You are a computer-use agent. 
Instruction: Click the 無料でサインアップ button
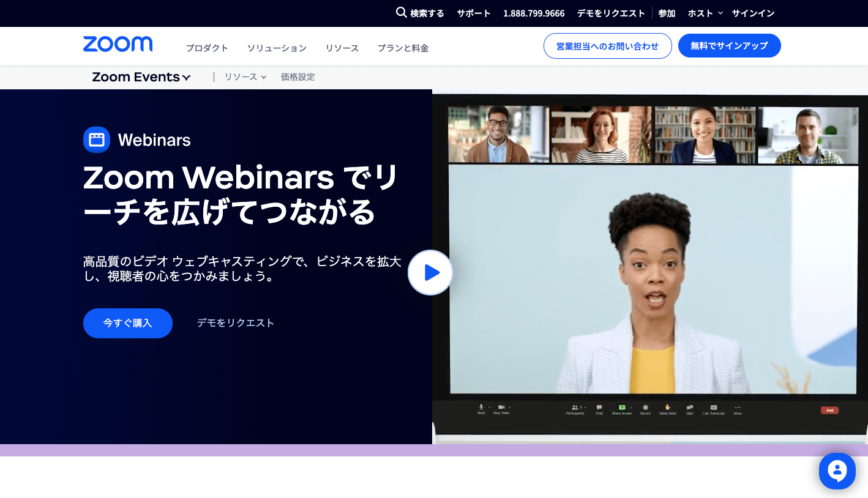729,46
